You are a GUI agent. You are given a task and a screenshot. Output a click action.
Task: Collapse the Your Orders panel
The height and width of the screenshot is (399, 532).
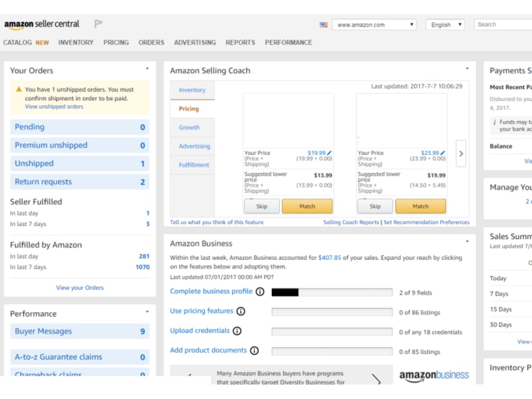[x=147, y=69]
